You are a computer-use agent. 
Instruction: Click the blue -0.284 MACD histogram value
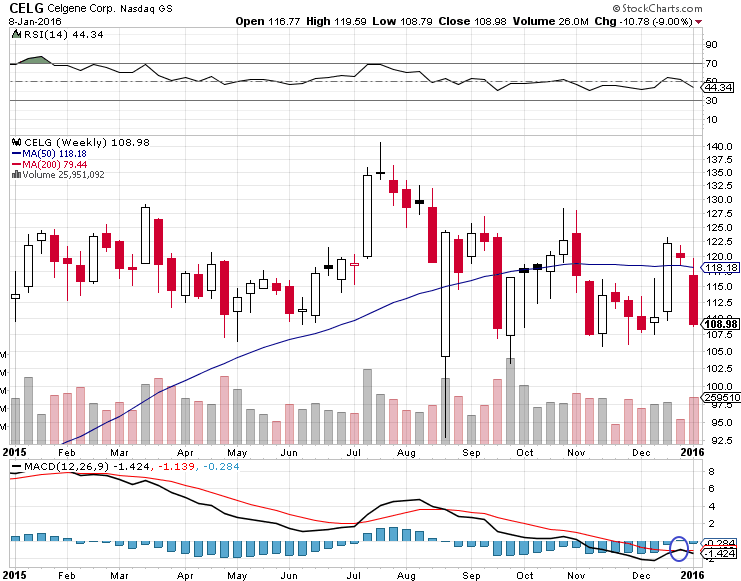[221, 467]
